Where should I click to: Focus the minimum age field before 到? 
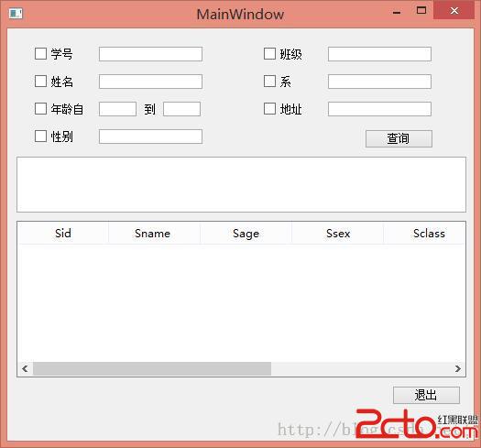tap(118, 109)
